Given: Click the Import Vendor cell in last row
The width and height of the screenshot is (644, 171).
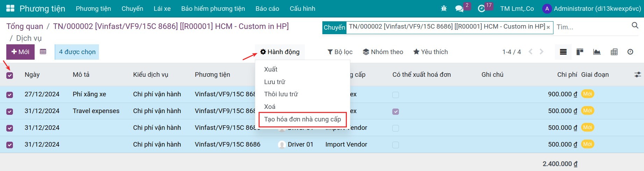Looking at the screenshot, I should 346,144.
